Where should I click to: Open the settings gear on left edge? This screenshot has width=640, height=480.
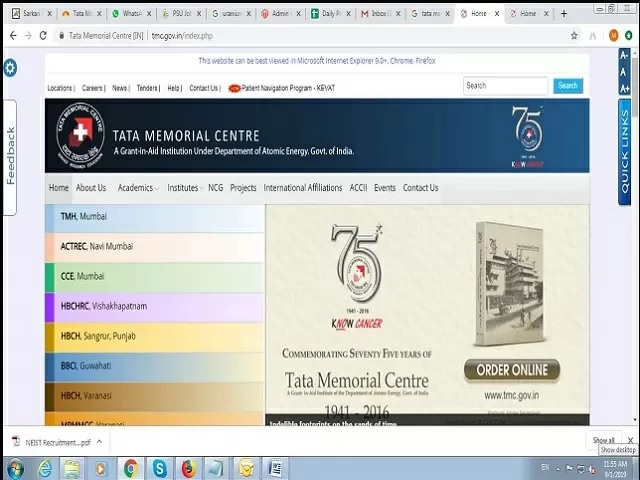point(10,67)
